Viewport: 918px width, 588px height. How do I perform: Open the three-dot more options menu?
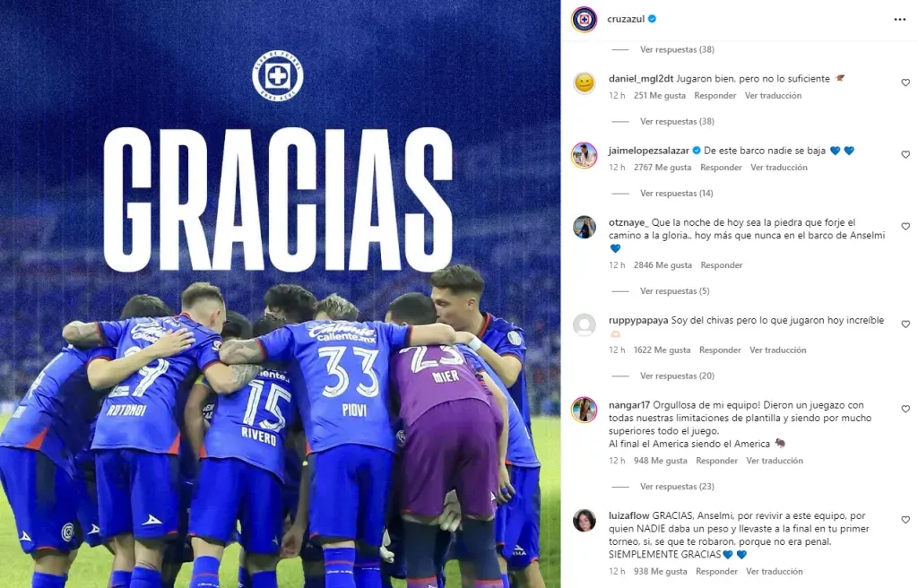pos(900,20)
